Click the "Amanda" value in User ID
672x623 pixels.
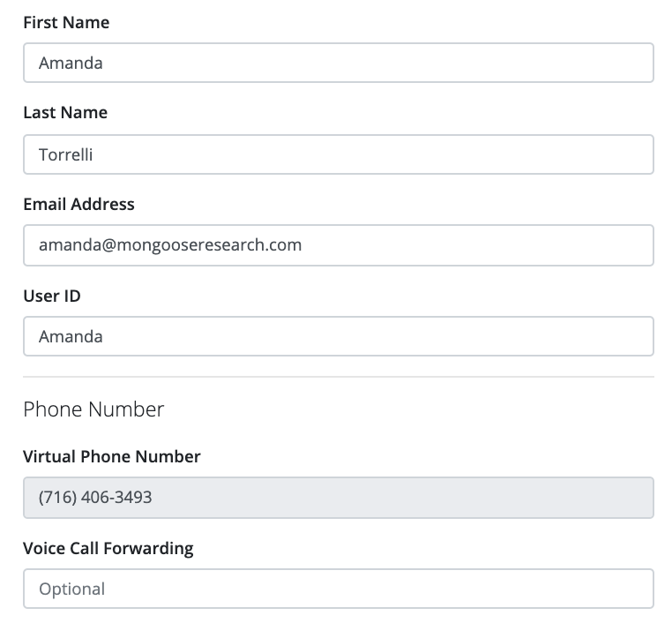pyautogui.click(x=71, y=337)
